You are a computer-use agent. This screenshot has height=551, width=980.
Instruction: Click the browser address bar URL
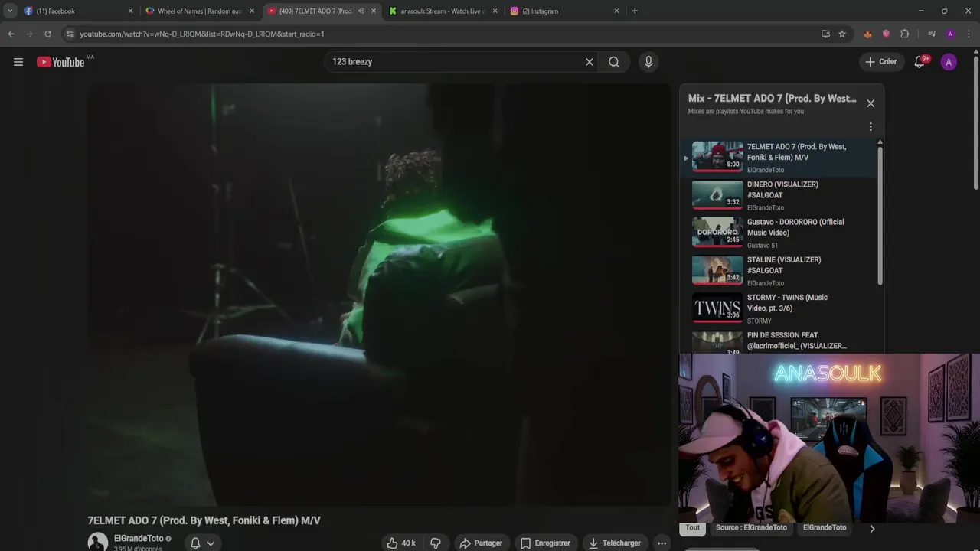(202, 34)
